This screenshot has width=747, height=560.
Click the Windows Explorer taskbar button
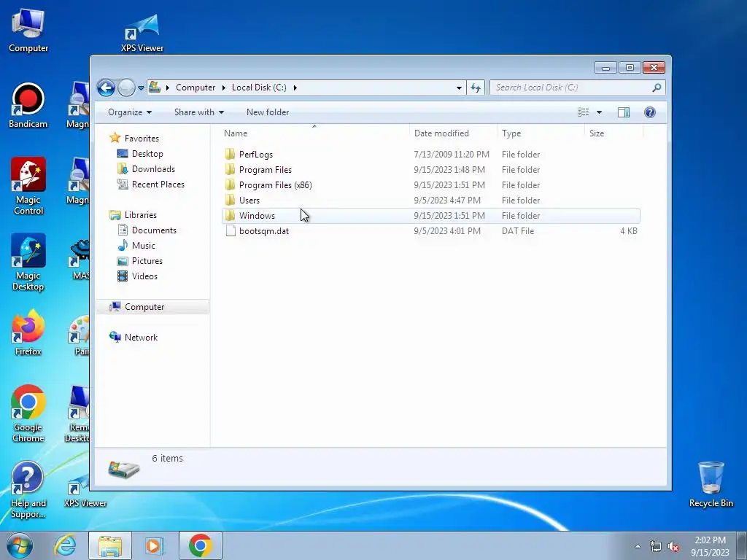tap(110, 545)
